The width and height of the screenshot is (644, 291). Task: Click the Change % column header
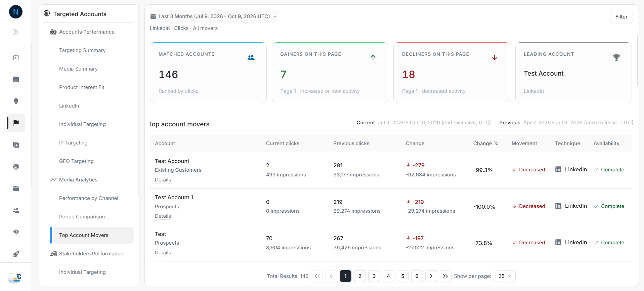[485, 143]
